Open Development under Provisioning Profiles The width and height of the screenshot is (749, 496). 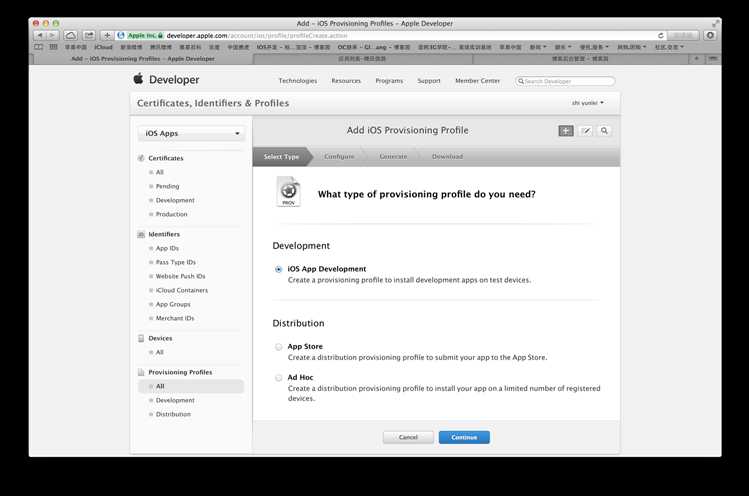point(175,400)
